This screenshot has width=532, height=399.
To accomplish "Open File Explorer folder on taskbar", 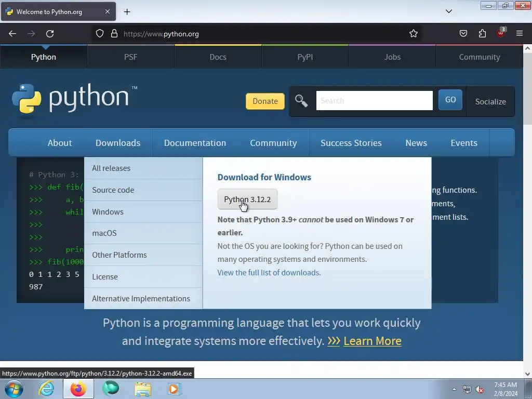I will pyautogui.click(x=143, y=389).
